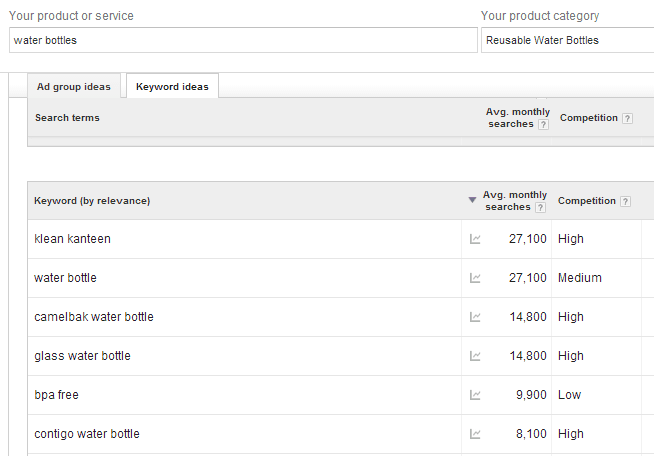The height and width of the screenshot is (456, 654).
Task: Click 'High' competition for contigo water bottle
Action: pos(571,434)
